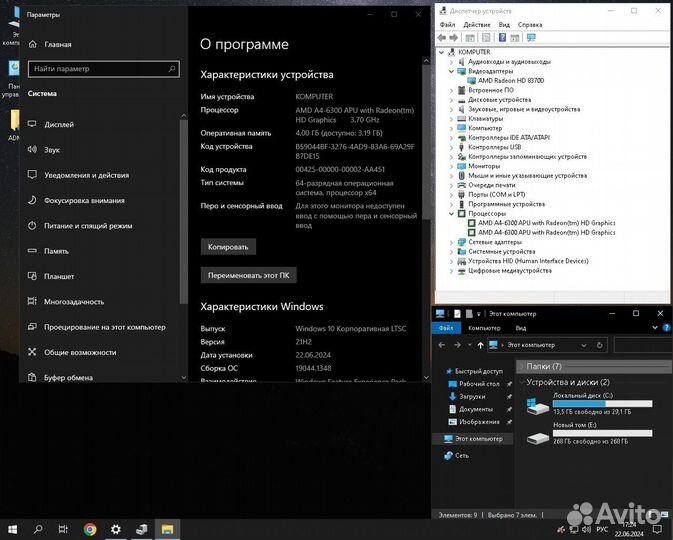Expand the Дисковые устройства node
The height and width of the screenshot is (540, 673).
click(x=451, y=100)
